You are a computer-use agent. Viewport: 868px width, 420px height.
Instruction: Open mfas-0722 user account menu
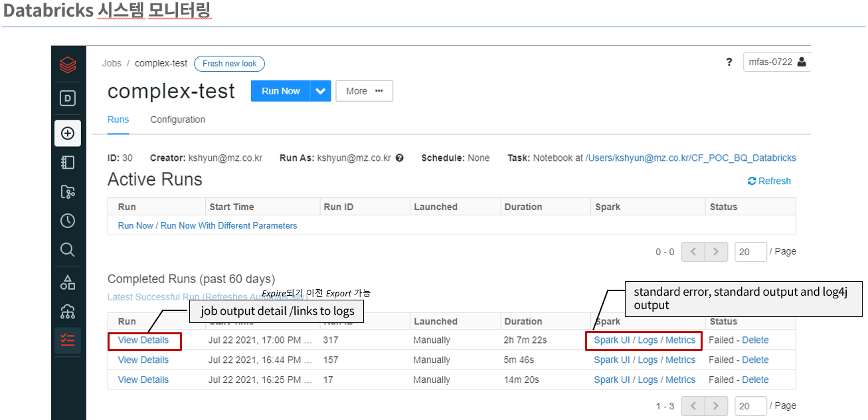776,62
